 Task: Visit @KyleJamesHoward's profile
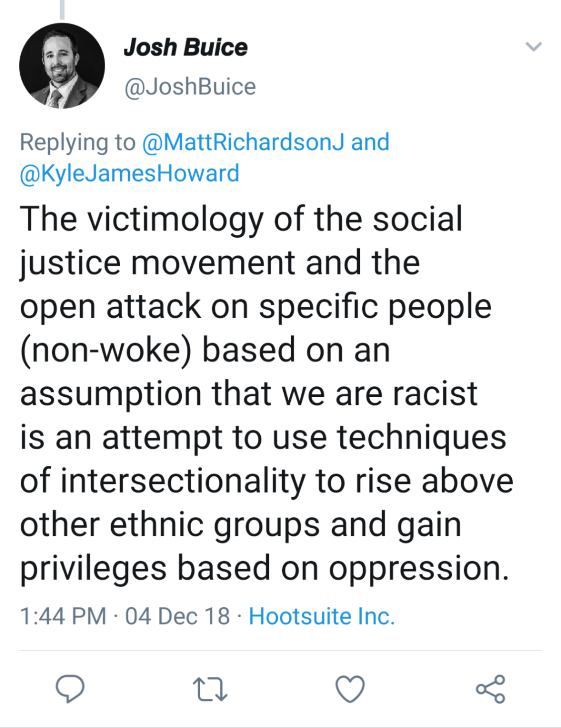point(129,173)
